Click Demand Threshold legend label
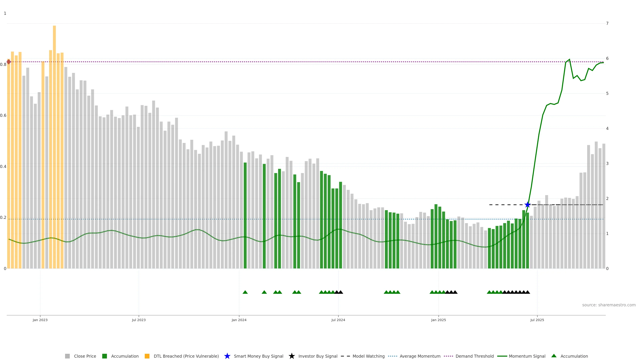644x362 pixels. click(474, 356)
